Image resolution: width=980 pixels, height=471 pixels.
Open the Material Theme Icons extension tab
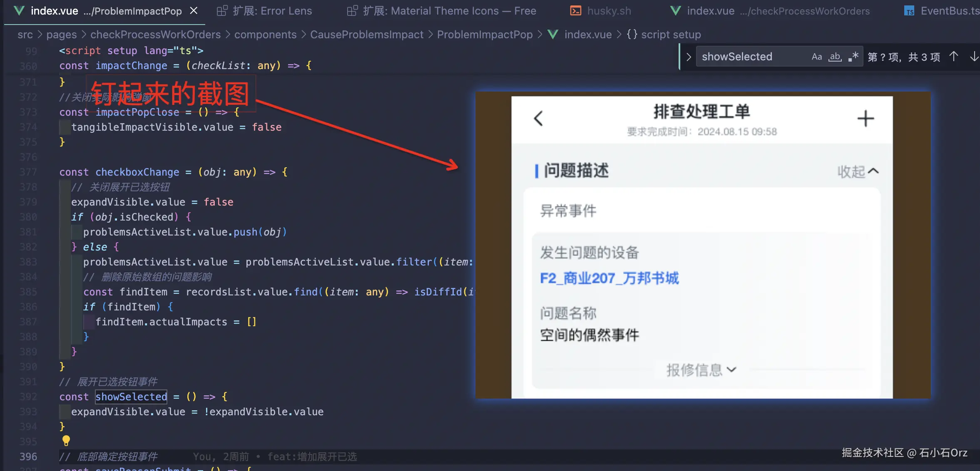[441, 11]
